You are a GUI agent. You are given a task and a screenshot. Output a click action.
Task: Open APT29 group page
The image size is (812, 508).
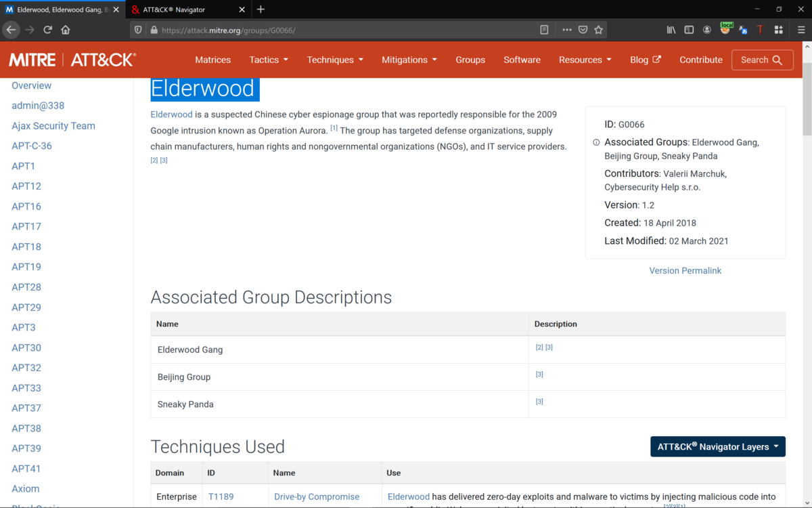[x=26, y=307]
